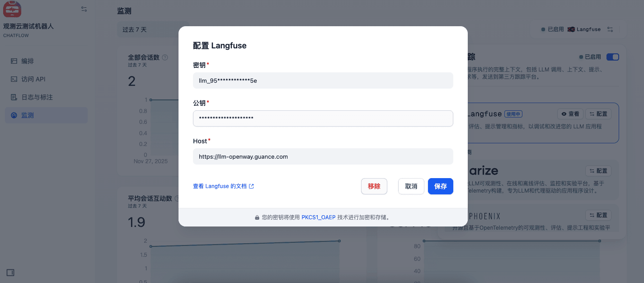The image size is (644, 283).
Task: Open the 编排 sidebar item
Action: pyautogui.click(x=46, y=61)
